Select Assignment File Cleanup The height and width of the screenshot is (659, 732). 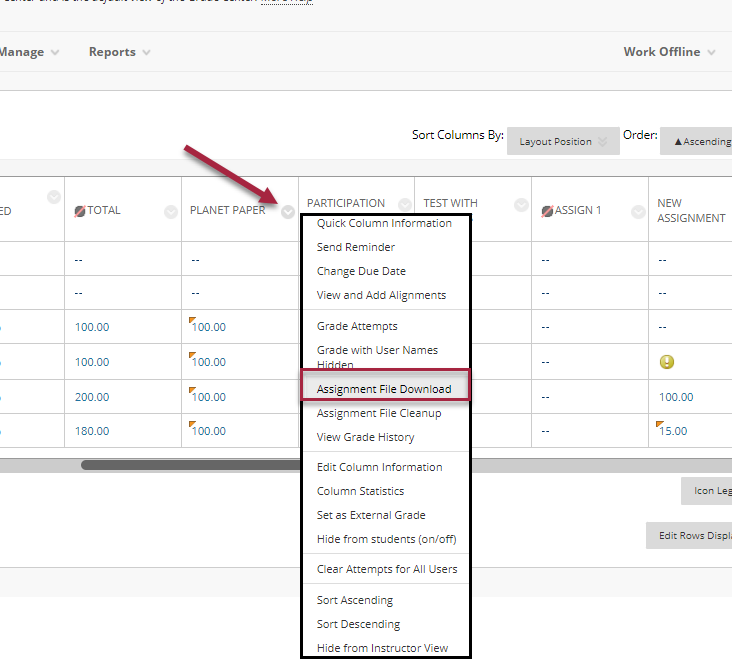coord(379,413)
